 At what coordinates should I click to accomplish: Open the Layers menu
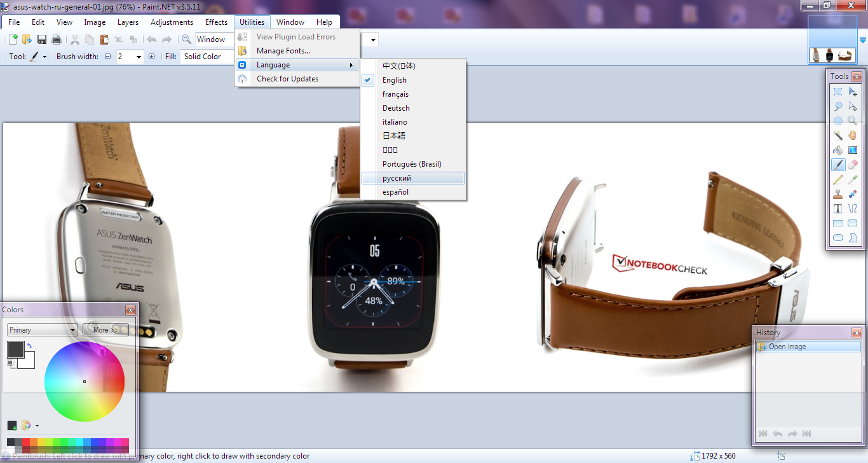(128, 22)
